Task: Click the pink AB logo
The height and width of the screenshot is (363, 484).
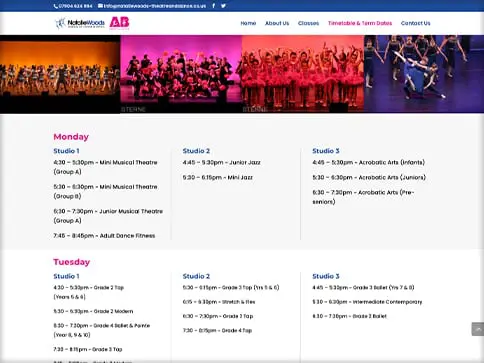Action: coord(119,23)
